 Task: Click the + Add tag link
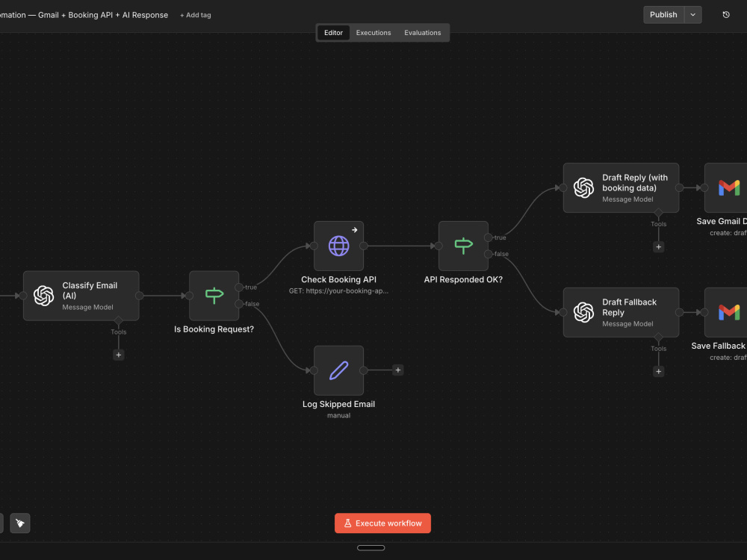coord(195,15)
